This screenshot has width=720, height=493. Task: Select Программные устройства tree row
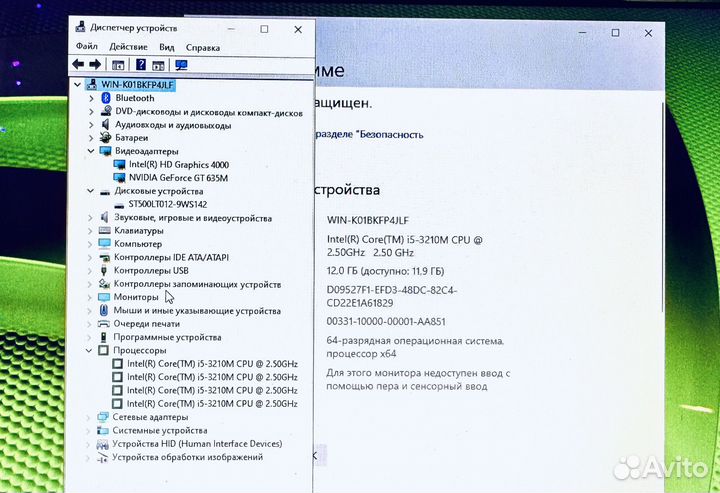168,337
